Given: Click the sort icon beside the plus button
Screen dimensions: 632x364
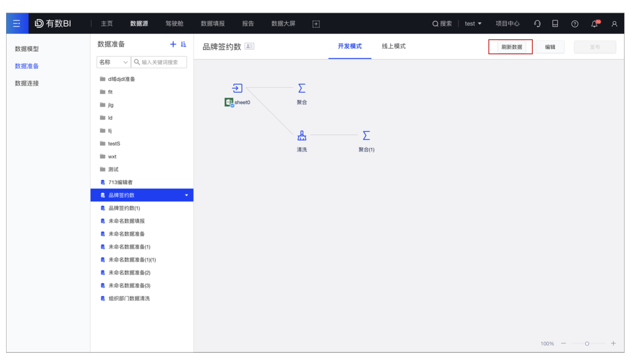Looking at the screenshot, I should [184, 44].
